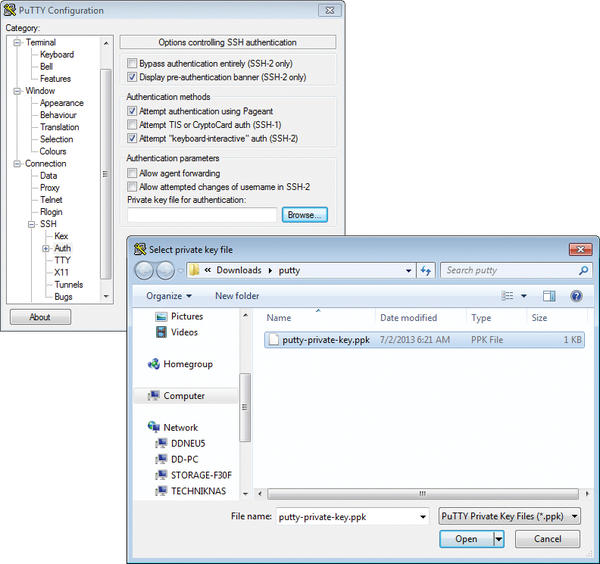Click the change view icon in file dialog
The width and height of the screenshot is (600, 564).
[508, 296]
